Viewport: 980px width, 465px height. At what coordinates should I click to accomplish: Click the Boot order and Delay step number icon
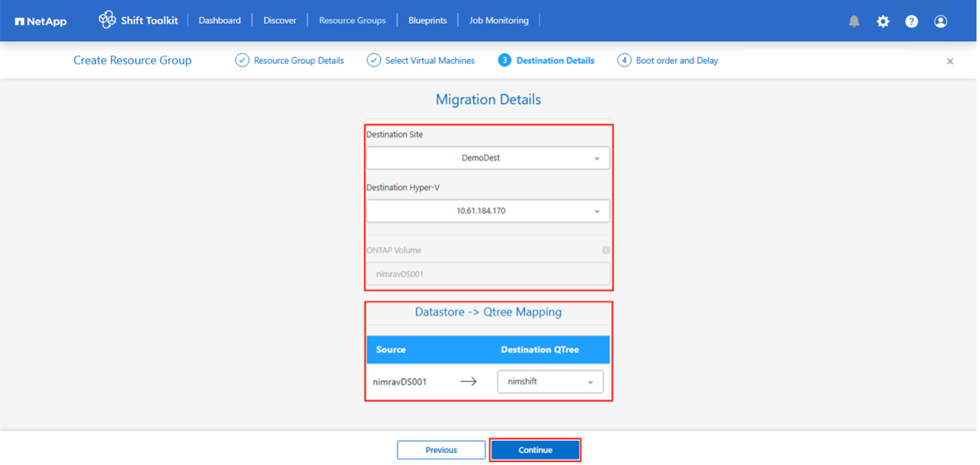pyautogui.click(x=624, y=60)
